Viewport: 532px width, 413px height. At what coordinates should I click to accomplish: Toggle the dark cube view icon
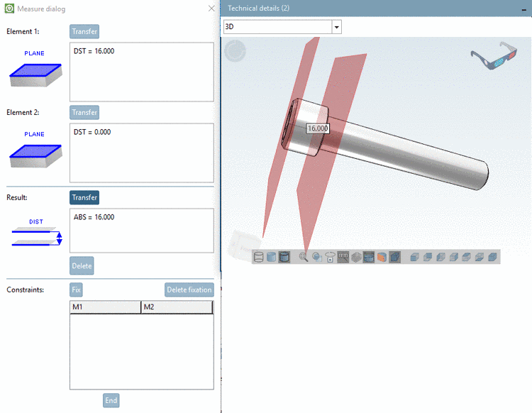coord(394,257)
